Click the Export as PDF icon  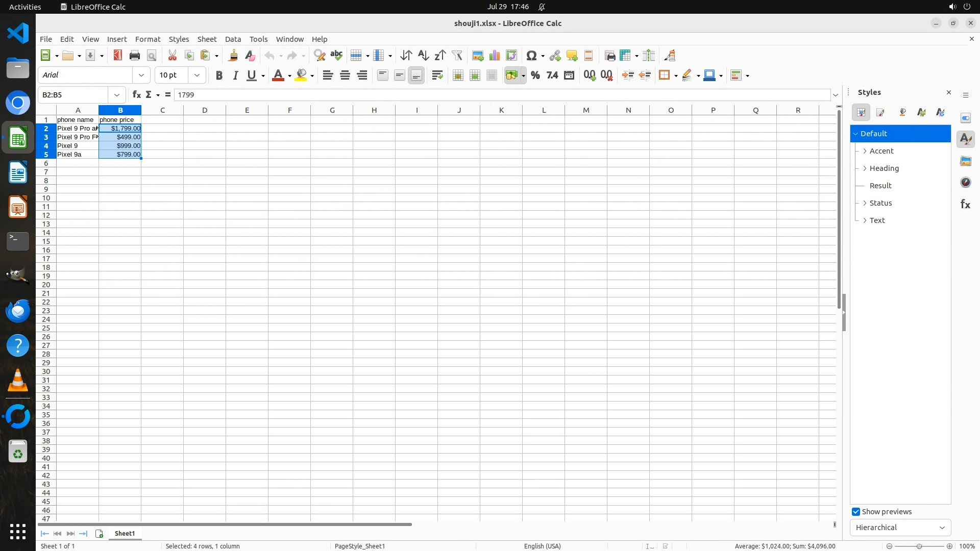pyautogui.click(x=118, y=56)
